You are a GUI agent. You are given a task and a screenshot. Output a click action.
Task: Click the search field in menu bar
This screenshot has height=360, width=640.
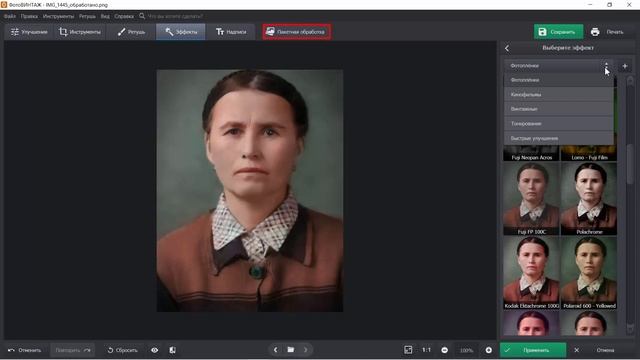176,16
